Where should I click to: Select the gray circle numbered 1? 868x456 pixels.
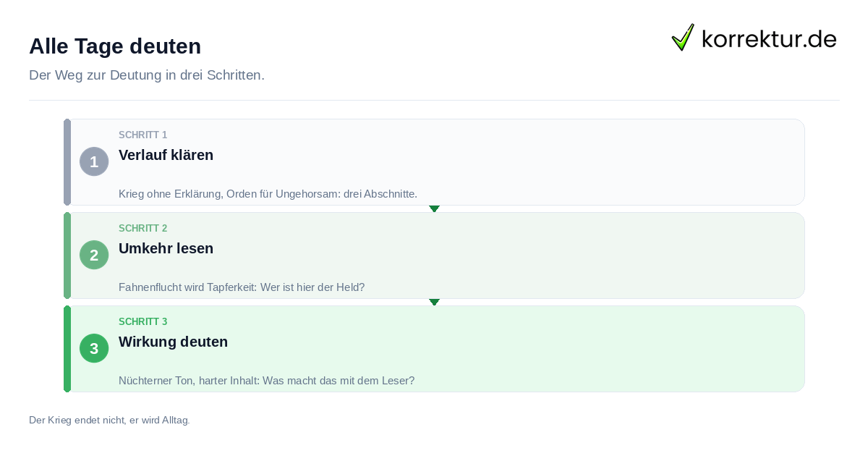[x=94, y=161]
